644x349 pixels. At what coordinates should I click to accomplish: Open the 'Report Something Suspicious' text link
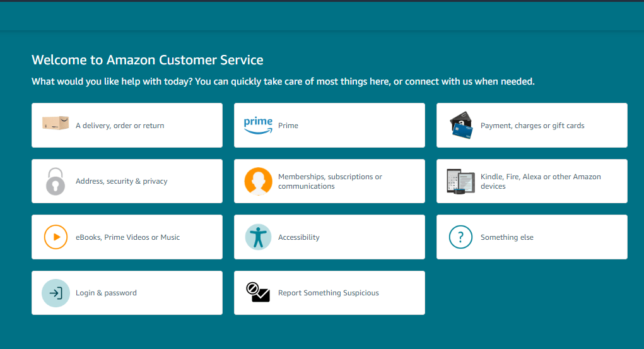click(x=329, y=293)
